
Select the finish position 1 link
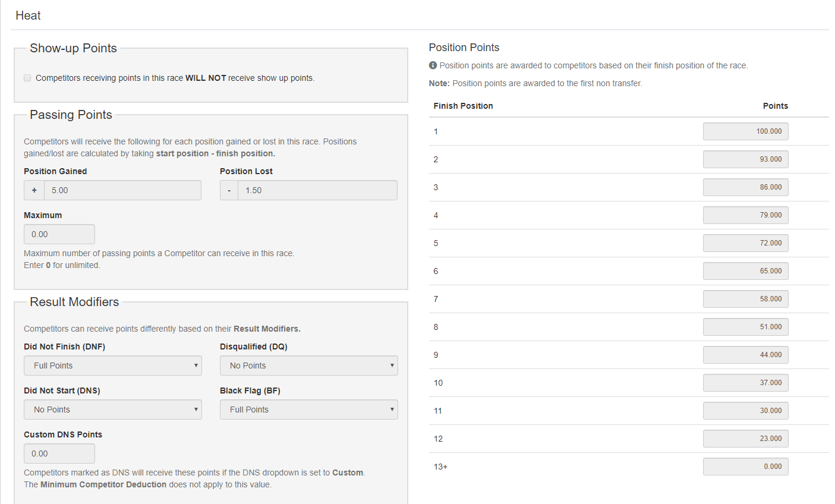point(436,131)
